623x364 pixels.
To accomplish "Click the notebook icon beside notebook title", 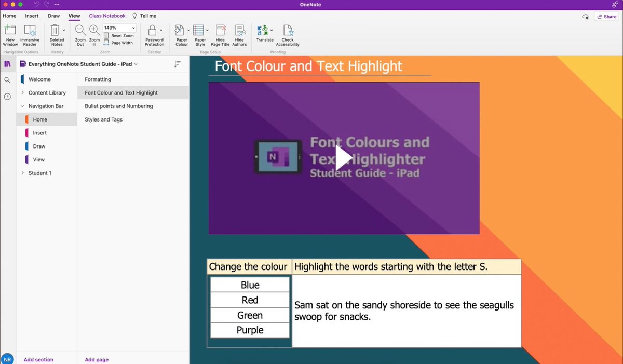I will pos(23,64).
